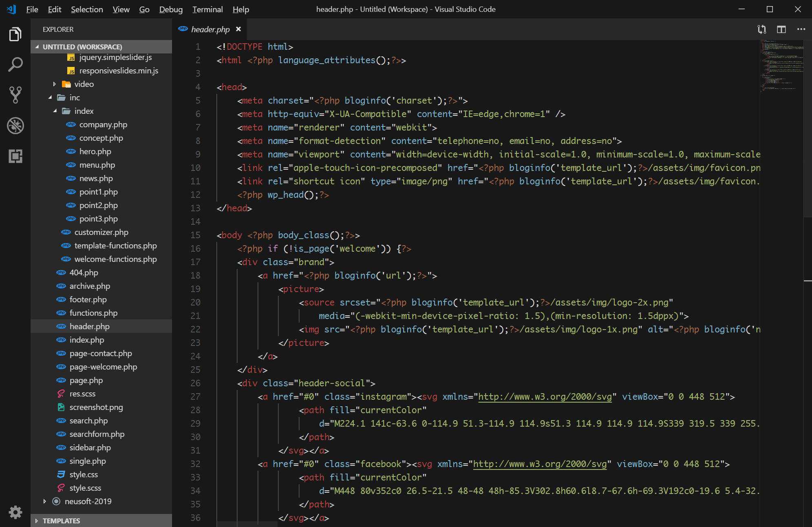Click the Open Changes icon in editor toolbar

point(761,29)
